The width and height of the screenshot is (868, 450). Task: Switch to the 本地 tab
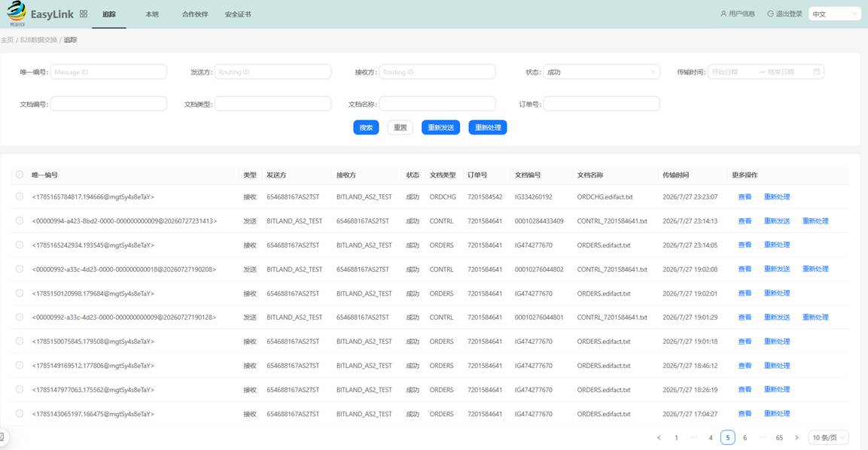(151, 14)
